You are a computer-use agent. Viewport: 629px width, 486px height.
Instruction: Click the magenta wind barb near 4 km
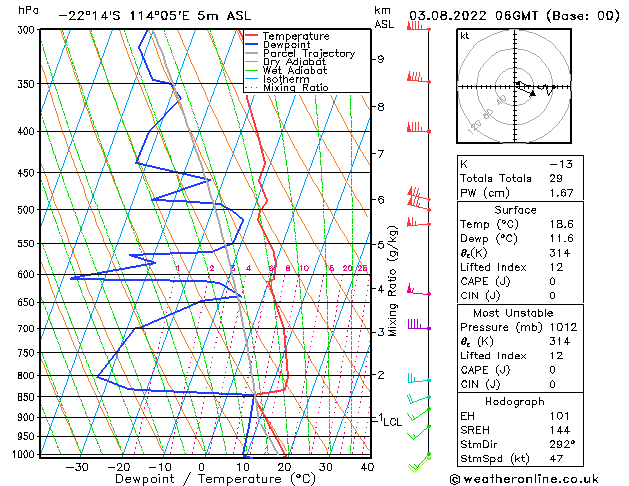click(419, 290)
